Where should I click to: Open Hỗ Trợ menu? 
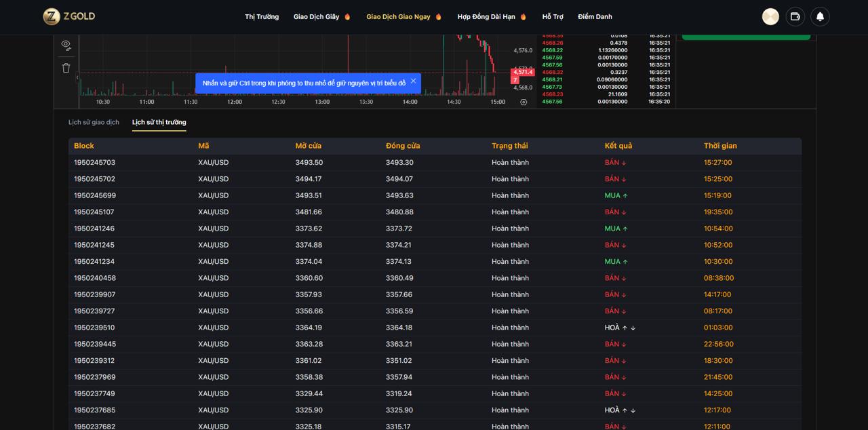(x=553, y=17)
